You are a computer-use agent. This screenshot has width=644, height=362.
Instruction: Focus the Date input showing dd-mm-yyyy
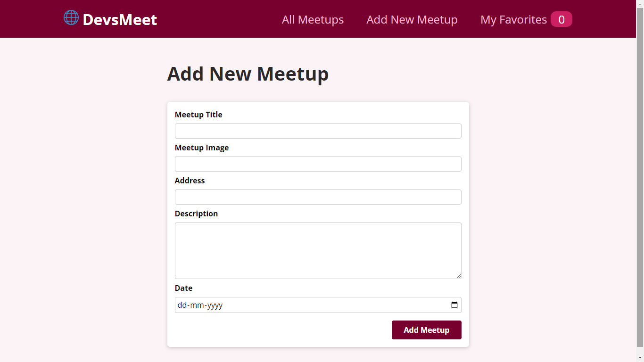[x=283, y=305]
